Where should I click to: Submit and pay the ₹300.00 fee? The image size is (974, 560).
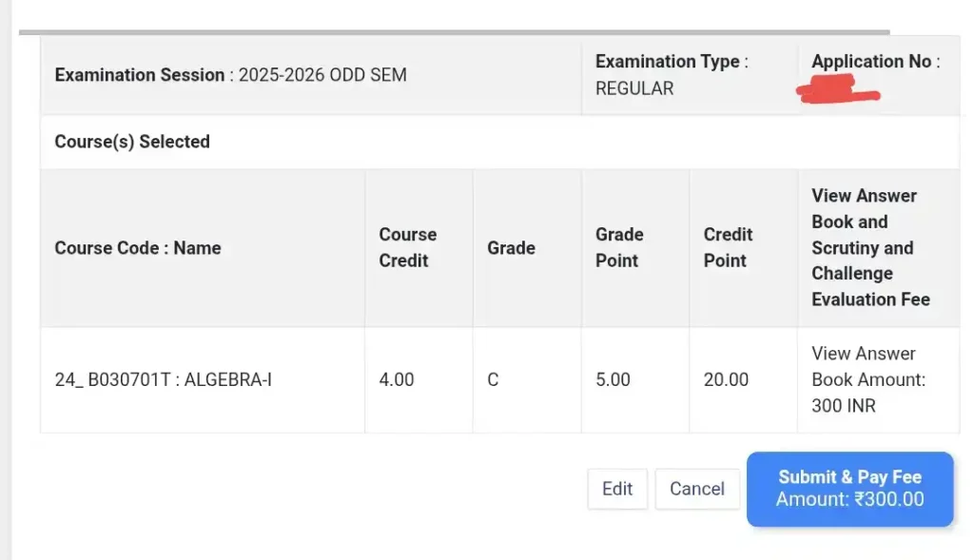[x=849, y=489]
